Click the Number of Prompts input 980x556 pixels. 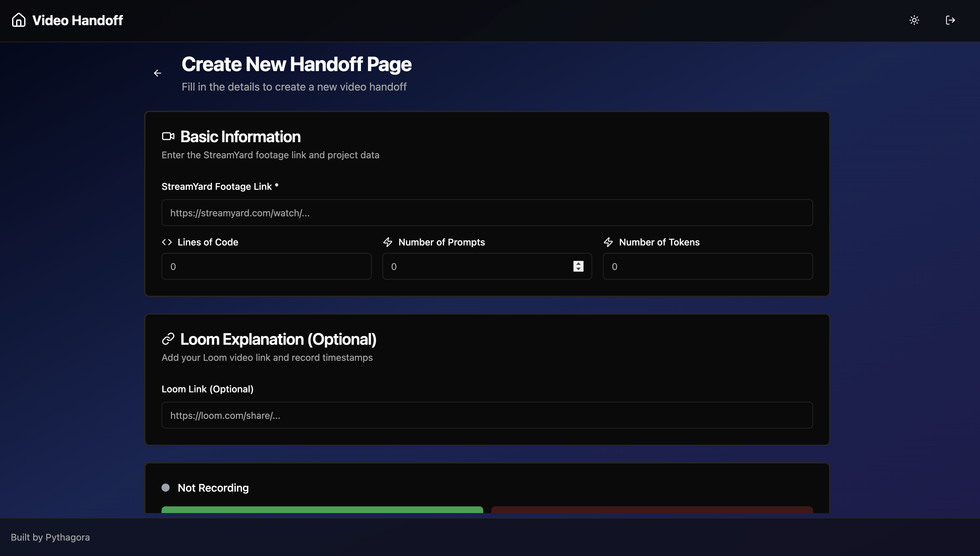click(477, 267)
